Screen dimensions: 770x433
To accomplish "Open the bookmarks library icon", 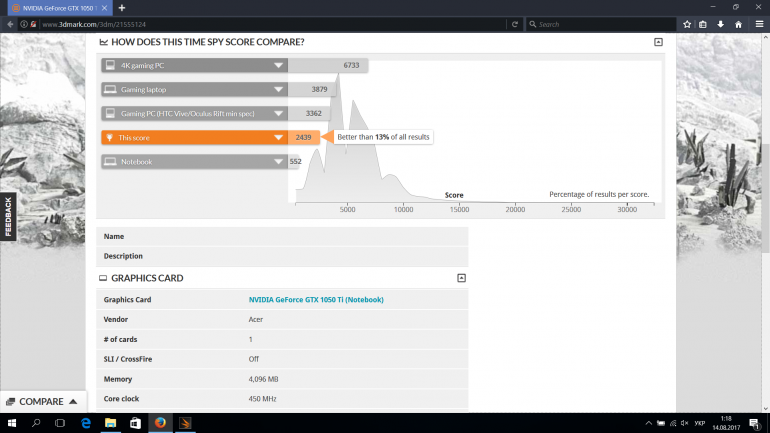I will pyautogui.click(x=703, y=24).
